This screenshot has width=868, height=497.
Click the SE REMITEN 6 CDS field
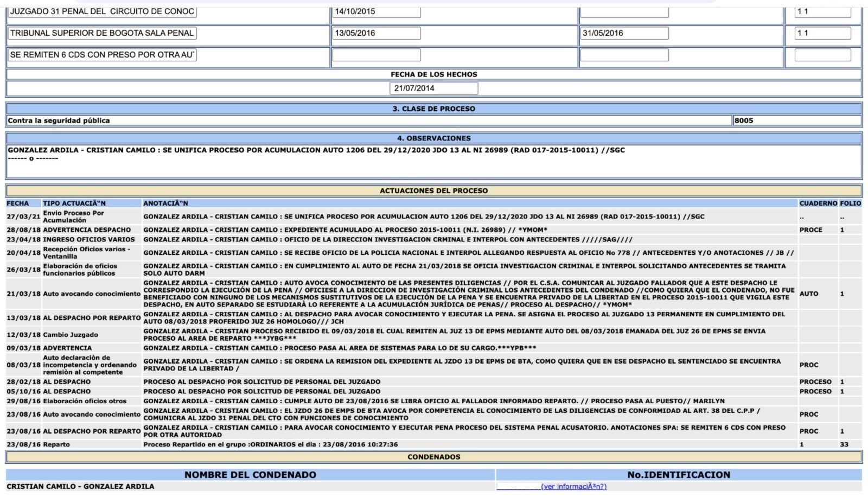[x=102, y=55]
